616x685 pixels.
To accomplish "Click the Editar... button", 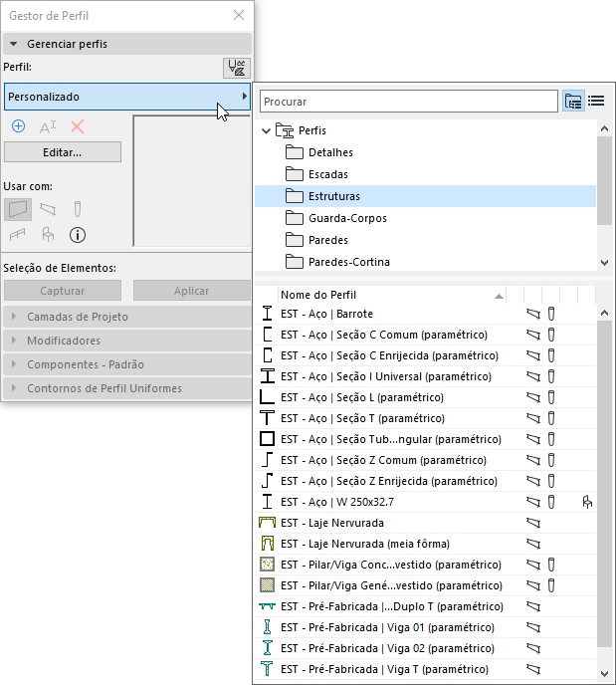I will coord(63,152).
